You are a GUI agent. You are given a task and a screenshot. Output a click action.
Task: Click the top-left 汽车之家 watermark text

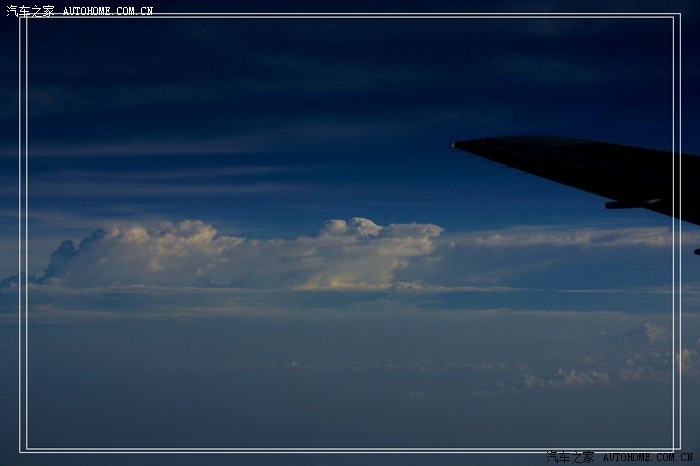click(x=30, y=11)
